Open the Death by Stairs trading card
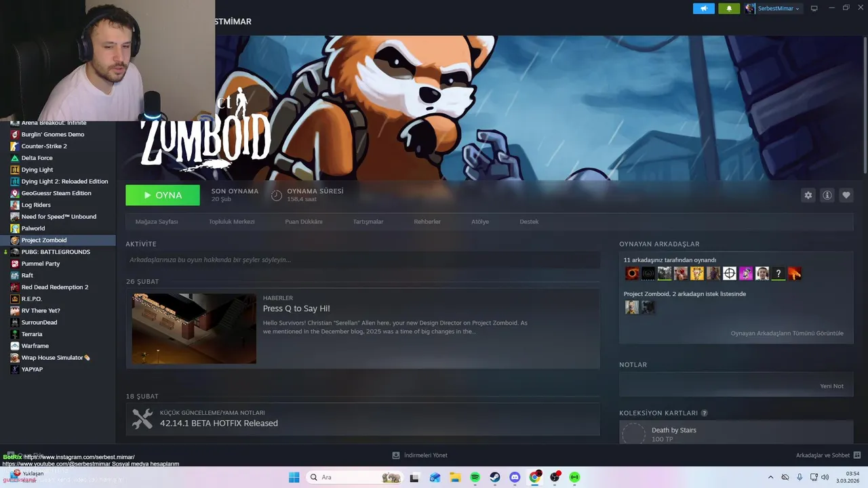Viewport: 868px width, 488px height. (x=736, y=432)
